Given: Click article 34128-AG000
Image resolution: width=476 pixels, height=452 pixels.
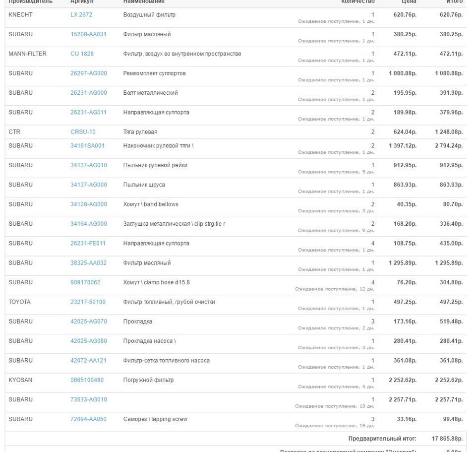Looking at the screenshot, I should click(x=89, y=204).
